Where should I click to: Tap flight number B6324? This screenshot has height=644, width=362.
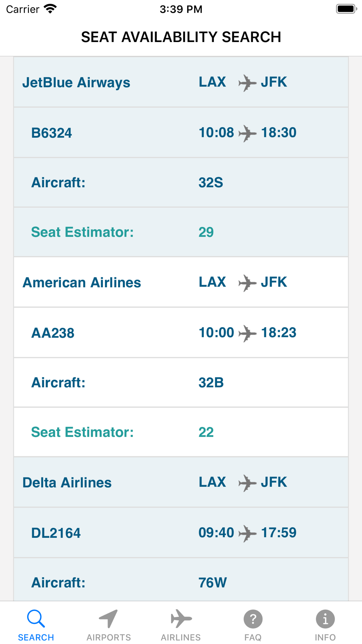tap(51, 133)
